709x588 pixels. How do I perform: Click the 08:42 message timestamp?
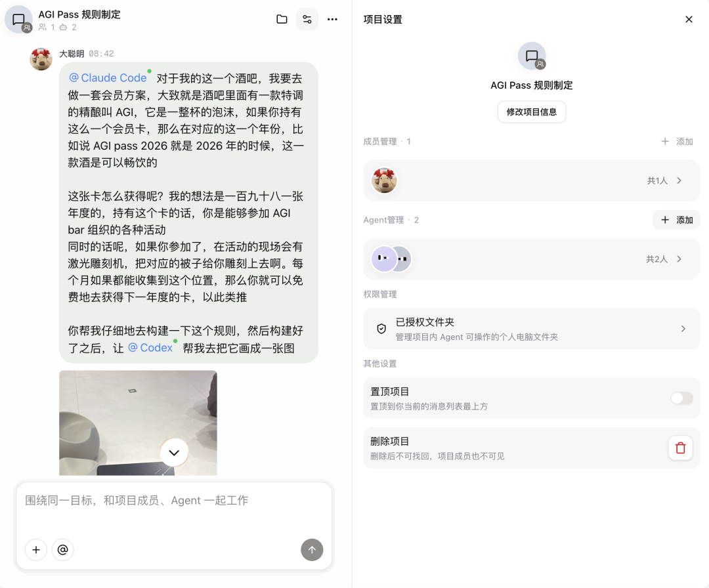coord(101,54)
